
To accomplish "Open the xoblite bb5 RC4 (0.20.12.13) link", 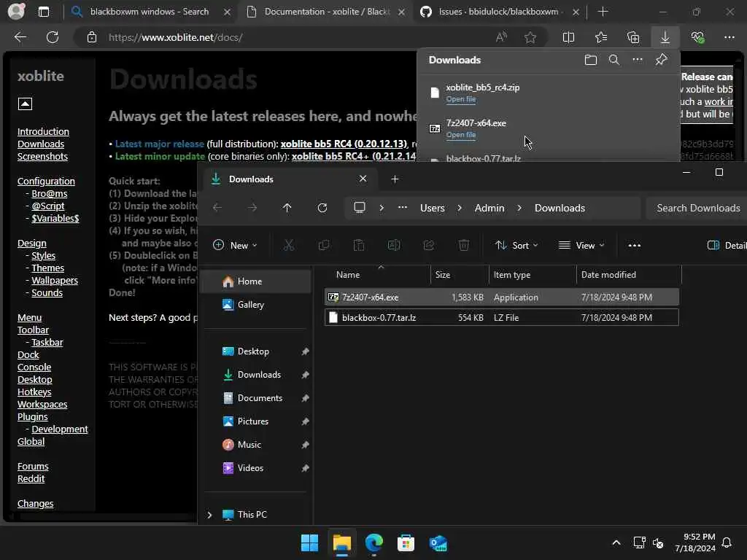I will pos(344,144).
